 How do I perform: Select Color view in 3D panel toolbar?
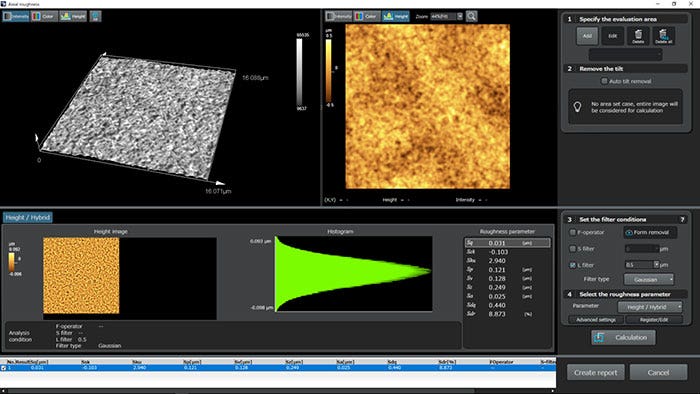tap(44, 17)
